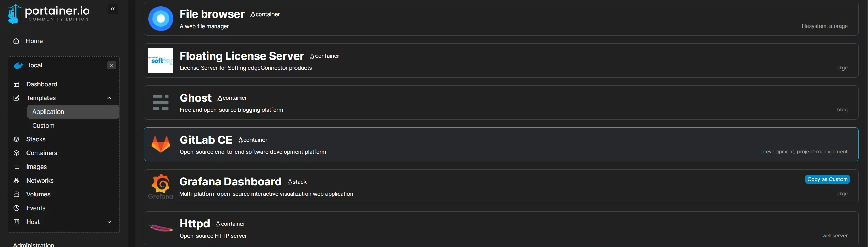Pick the Httpd feather icon

161,228
